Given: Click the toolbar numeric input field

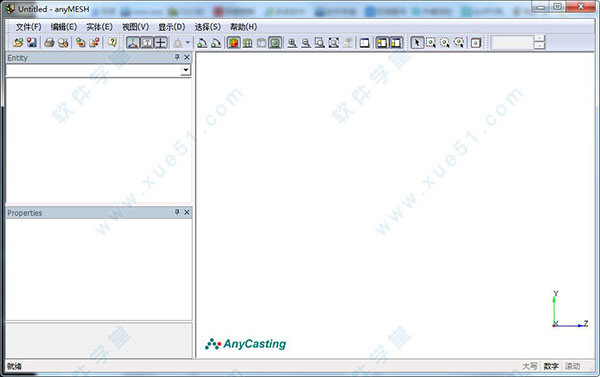Looking at the screenshot, I should click(x=512, y=42).
